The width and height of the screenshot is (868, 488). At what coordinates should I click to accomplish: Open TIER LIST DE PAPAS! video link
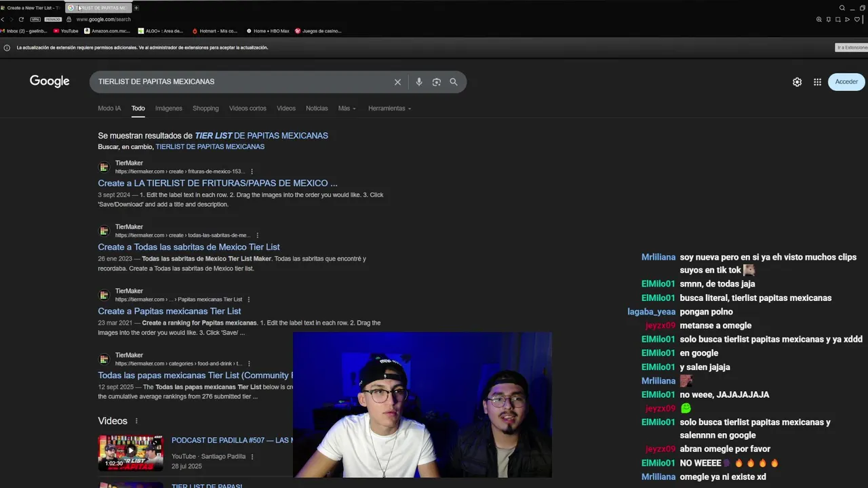pos(207,486)
